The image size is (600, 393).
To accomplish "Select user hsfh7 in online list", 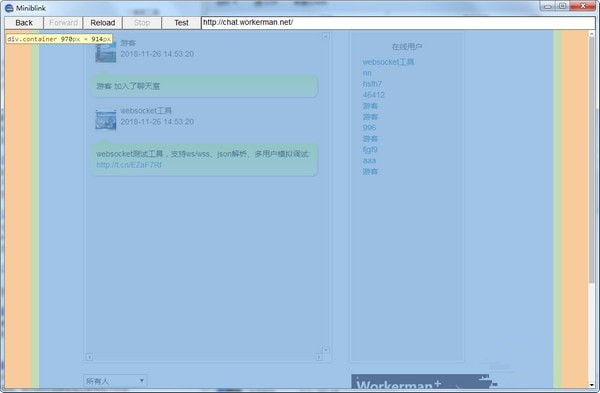I will pyautogui.click(x=372, y=84).
